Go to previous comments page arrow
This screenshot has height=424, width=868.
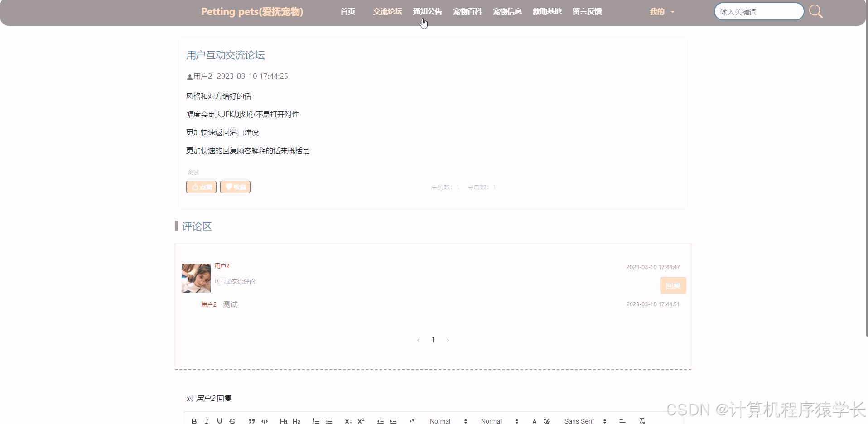[x=418, y=340]
